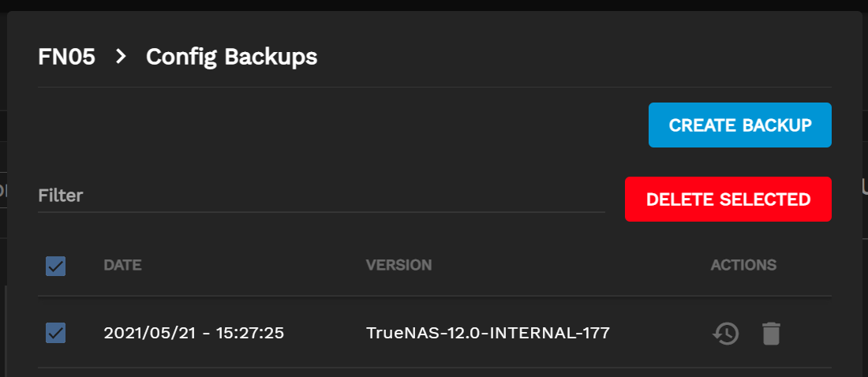The image size is (868, 377).
Task: Delete the TrueNAS-12.0-INTERNAL-177 backup via trash icon
Action: click(x=771, y=334)
